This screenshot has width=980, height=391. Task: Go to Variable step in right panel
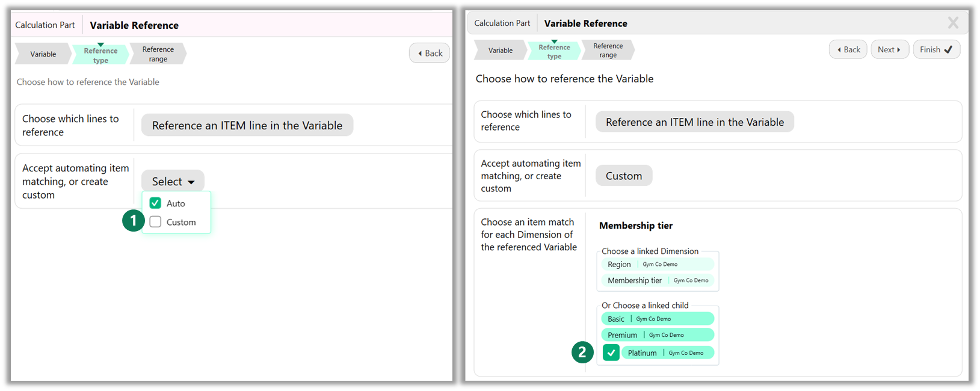[x=501, y=51]
